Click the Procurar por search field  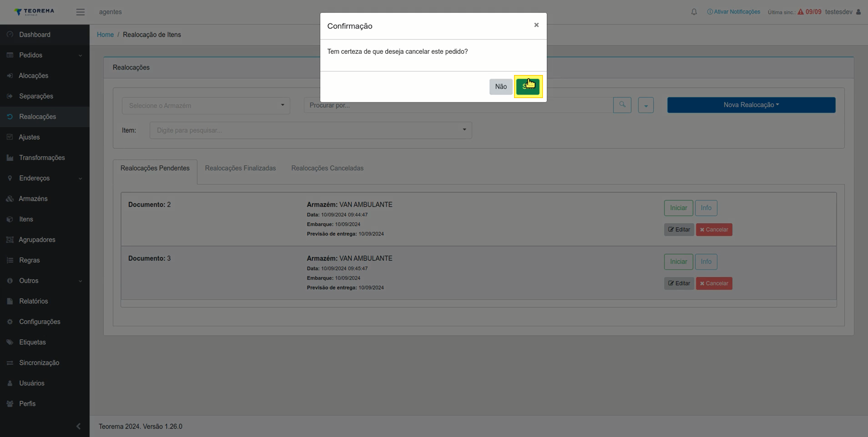click(x=458, y=105)
